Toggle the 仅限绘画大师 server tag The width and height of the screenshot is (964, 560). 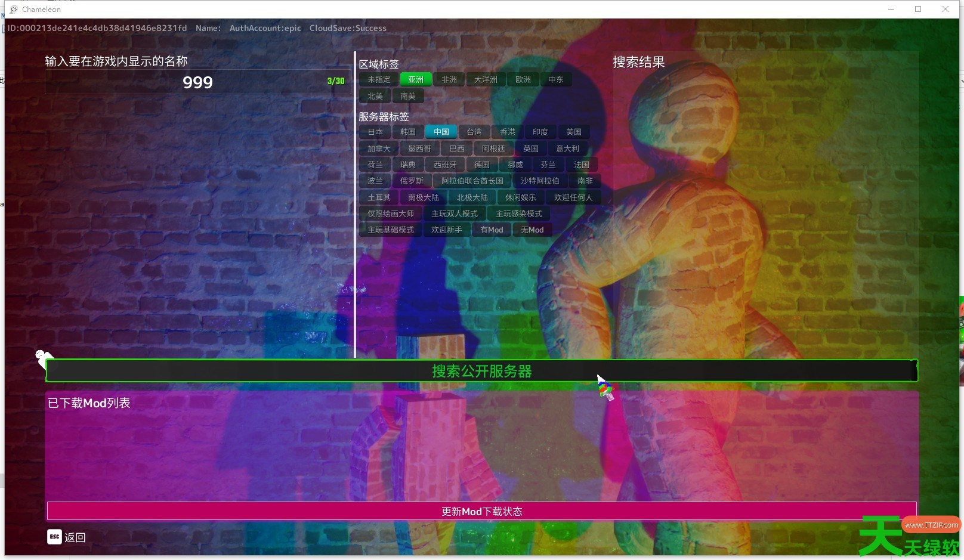point(391,214)
